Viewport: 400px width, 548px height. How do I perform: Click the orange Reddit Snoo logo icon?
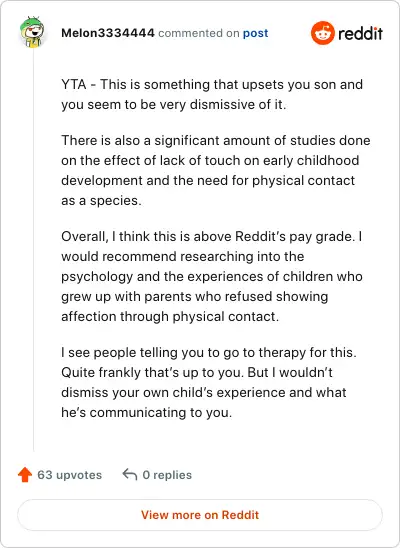click(x=322, y=33)
